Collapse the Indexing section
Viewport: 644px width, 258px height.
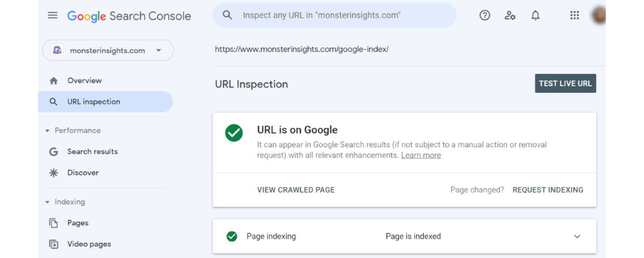(x=47, y=201)
